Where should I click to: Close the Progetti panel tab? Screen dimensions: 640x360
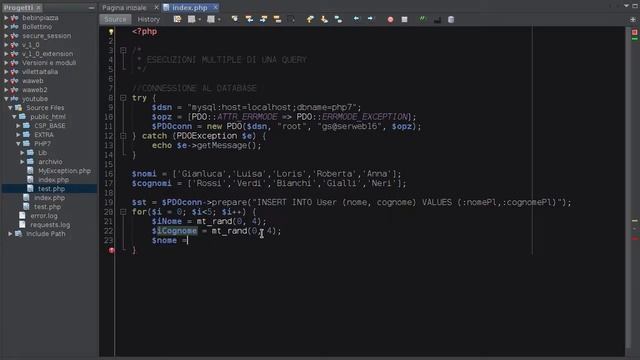38,8
